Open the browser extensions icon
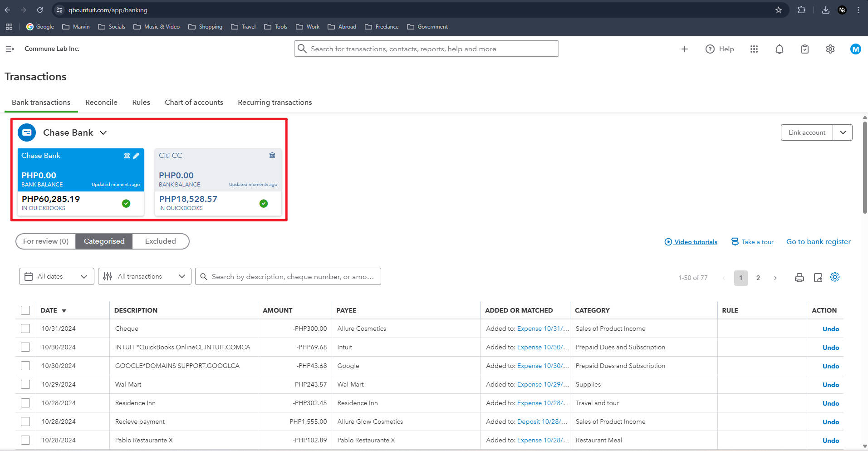Screen dimensions: 868x451 pyautogui.click(x=802, y=10)
